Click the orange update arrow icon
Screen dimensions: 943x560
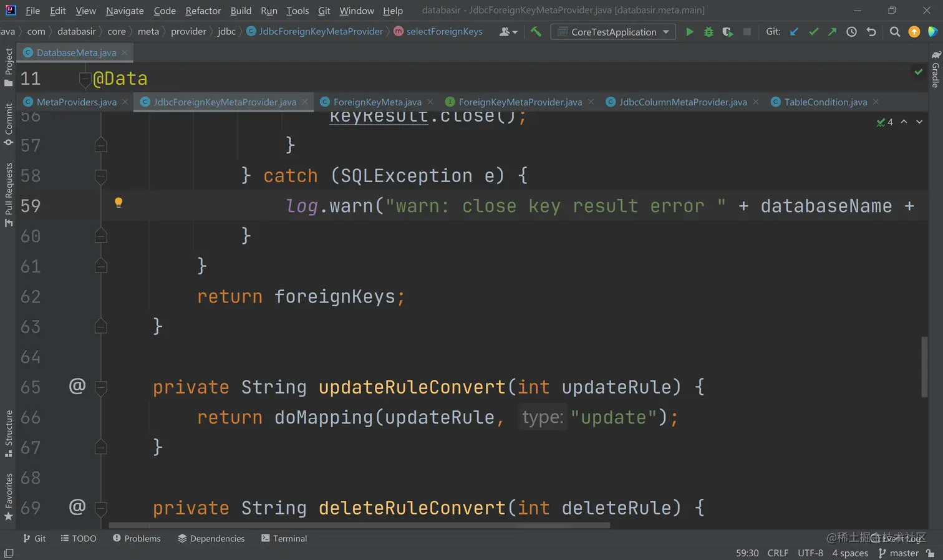click(x=914, y=32)
